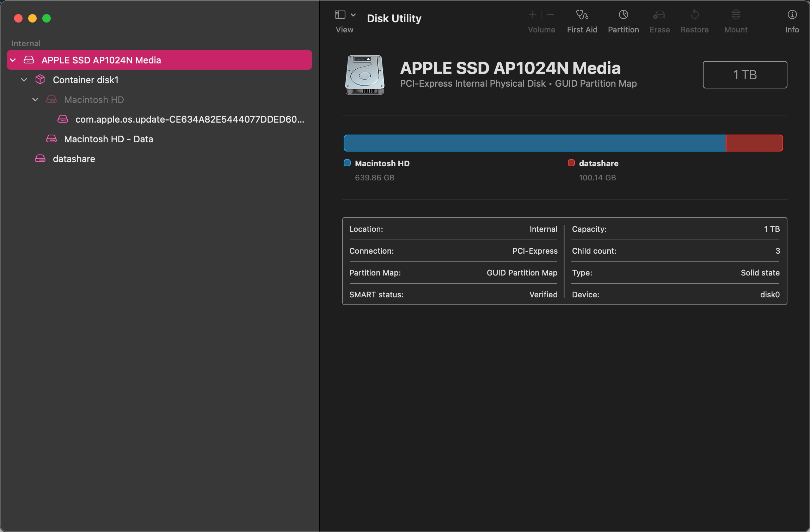Viewport: 810px width, 532px height.
Task: Open the View sidebar icon menu
Action: 340,15
